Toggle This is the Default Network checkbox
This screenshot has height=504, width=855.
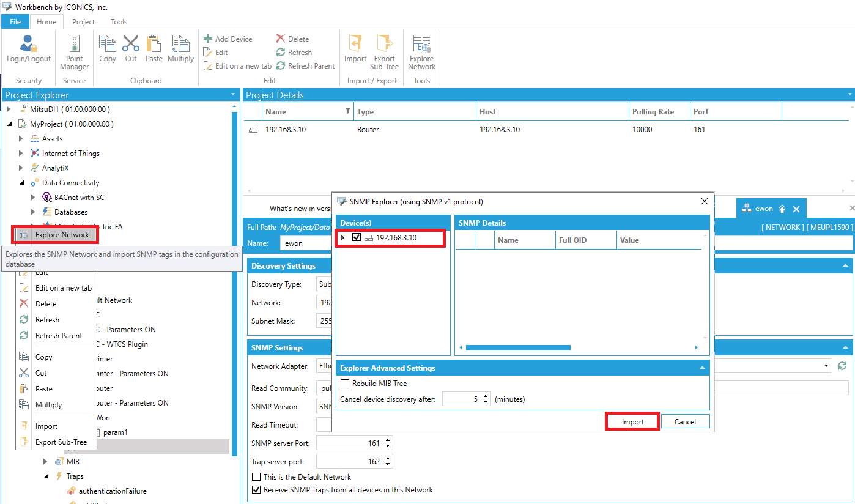256,477
